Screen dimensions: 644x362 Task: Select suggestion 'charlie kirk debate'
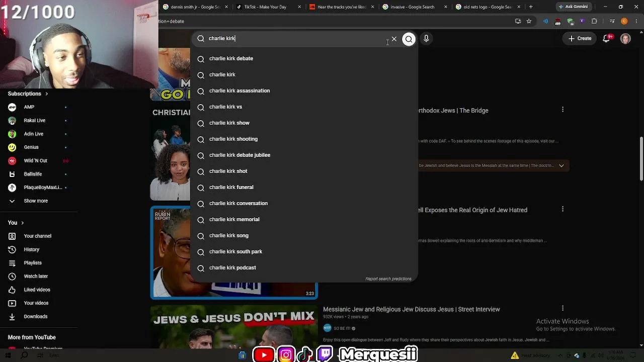pyautogui.click(x=304, y=59)
